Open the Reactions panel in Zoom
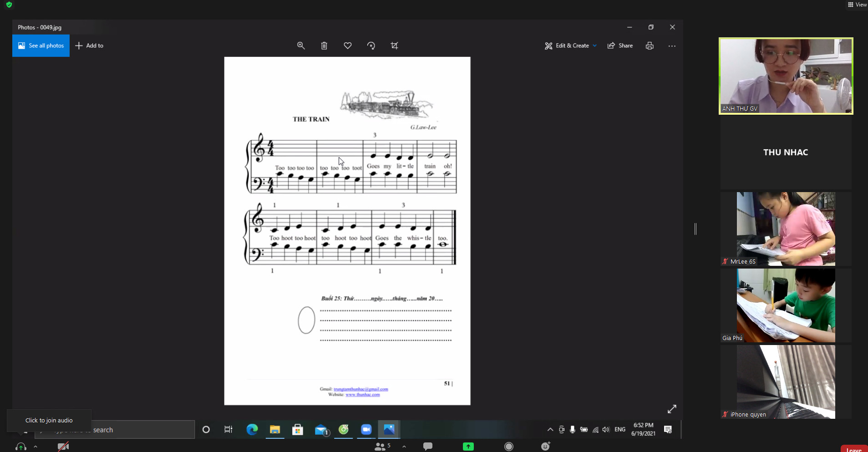This screenshot has height=452, width=868. [x=545, y=446]
